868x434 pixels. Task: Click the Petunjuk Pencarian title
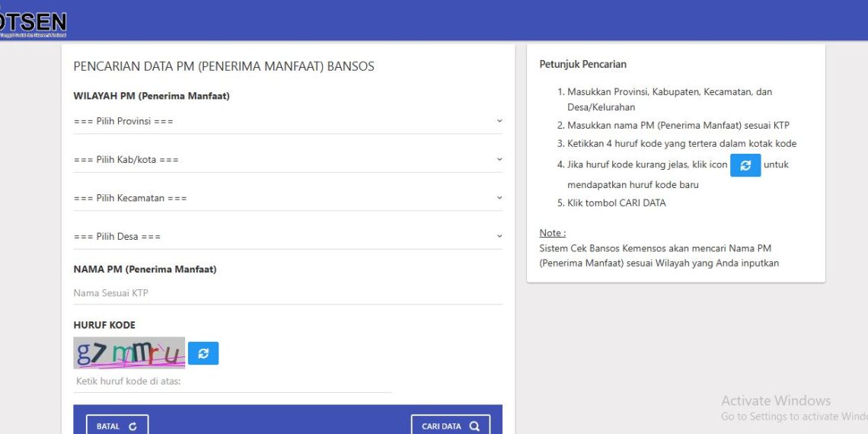click(x=583, y=64)
